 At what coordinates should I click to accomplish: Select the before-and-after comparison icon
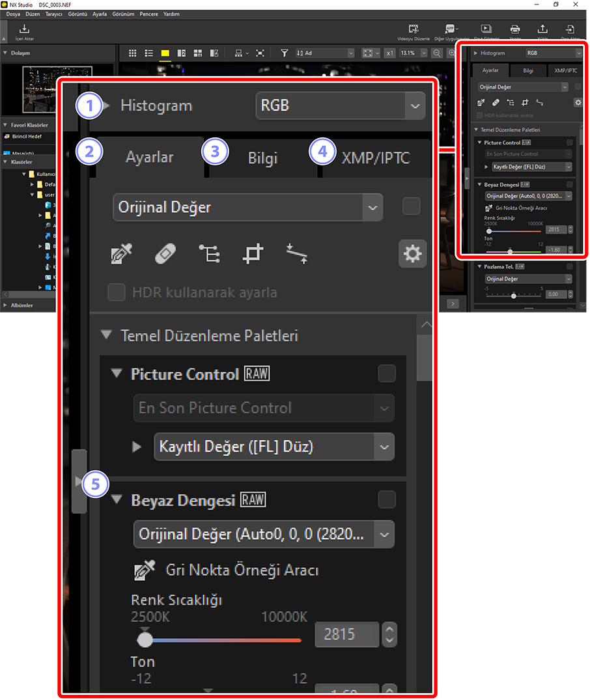[214, 53]
